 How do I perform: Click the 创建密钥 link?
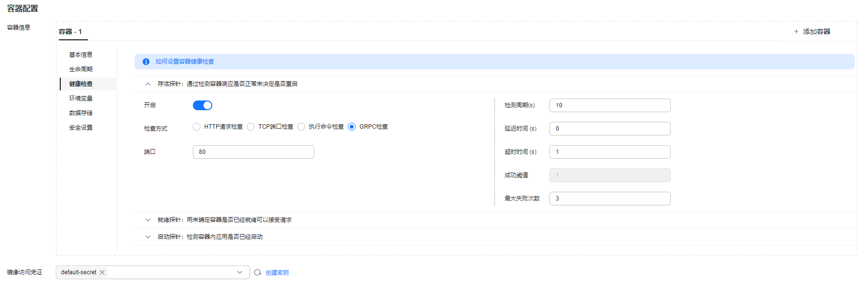(277, 273)
